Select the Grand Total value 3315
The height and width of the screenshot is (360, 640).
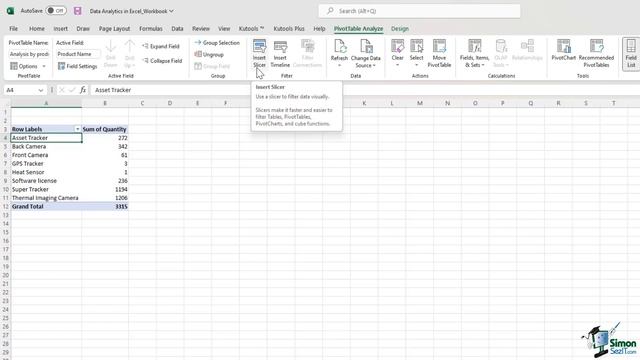coord(105,206)
